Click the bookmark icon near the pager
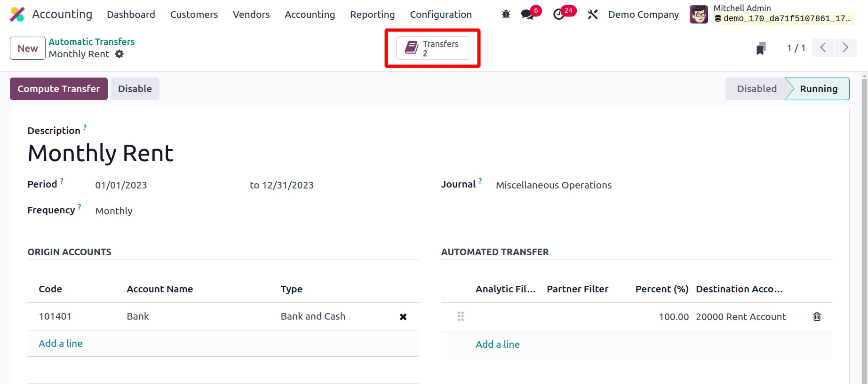Image resolution: width=868 pixels, height=384 pixels. pos(761,48)
